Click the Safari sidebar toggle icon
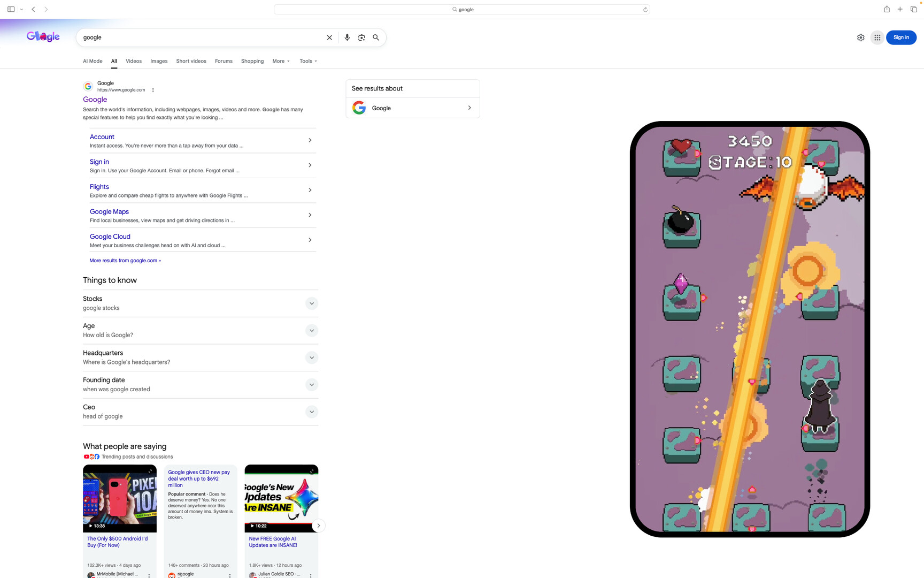The image size is (924, 578). pos(11,9)
